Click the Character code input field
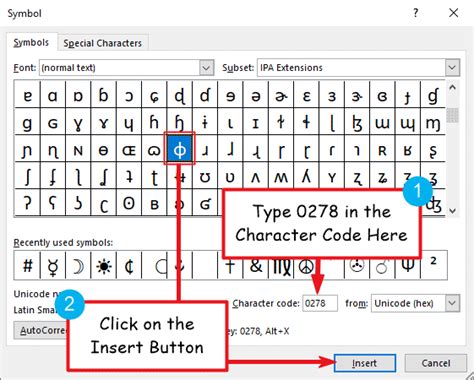Screen dimensions: 474x380 320,303
